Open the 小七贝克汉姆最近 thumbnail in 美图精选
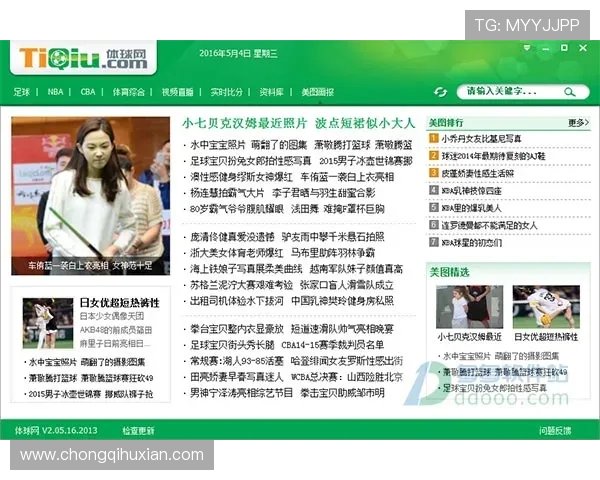 (x=470, y=307)
